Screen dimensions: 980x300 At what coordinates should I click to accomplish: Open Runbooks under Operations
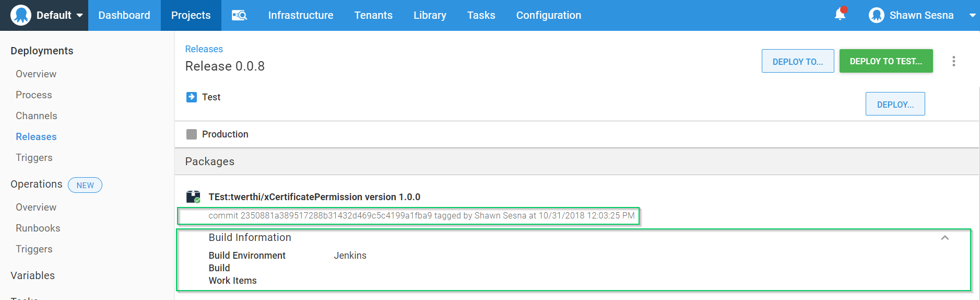(38, 228)
